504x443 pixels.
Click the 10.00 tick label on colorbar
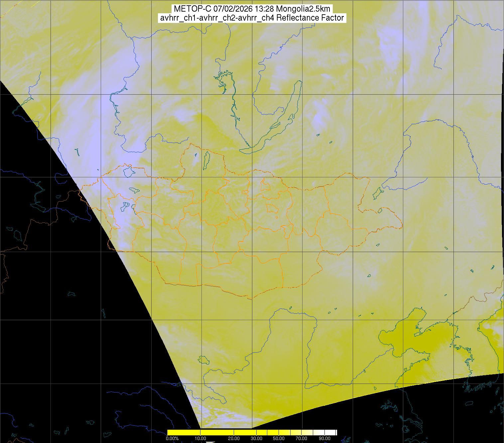(200, 439)
